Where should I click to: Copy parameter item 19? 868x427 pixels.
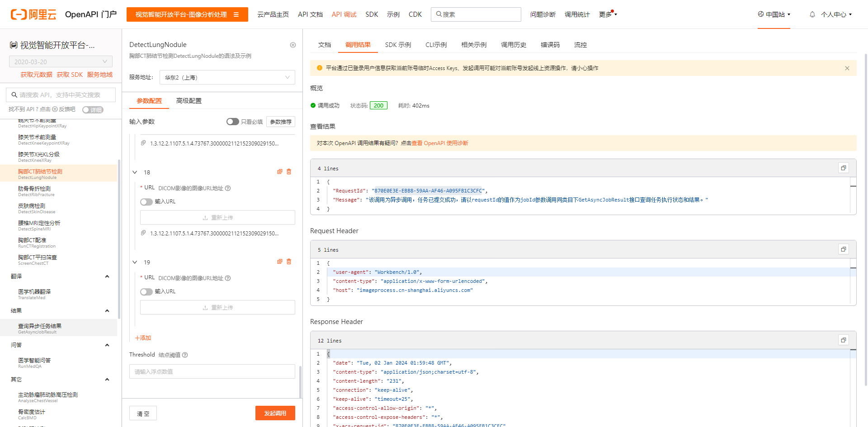pyautogui.click(x=280, y=262)
